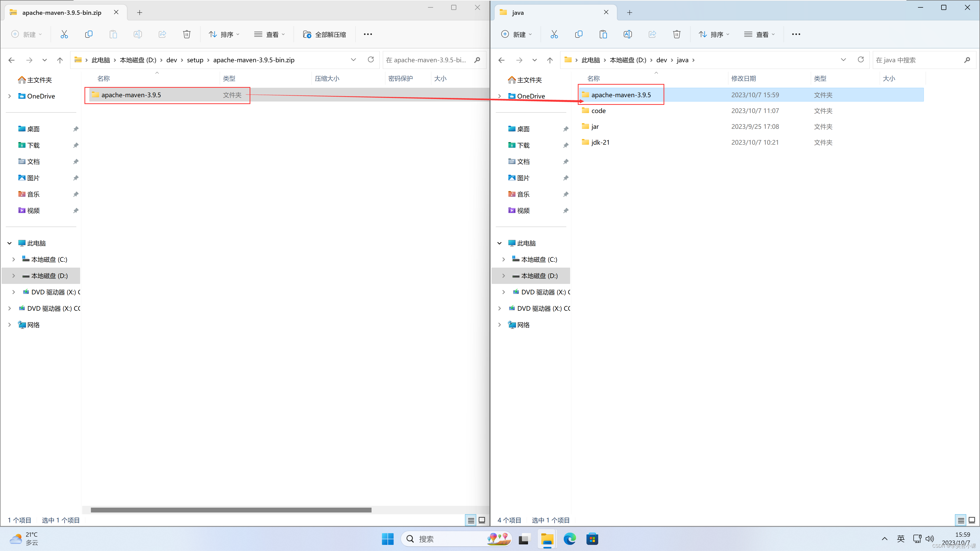Switch java window to details view
The height and width of the screenshot is (551, 980).
click(x=961, y=520)
